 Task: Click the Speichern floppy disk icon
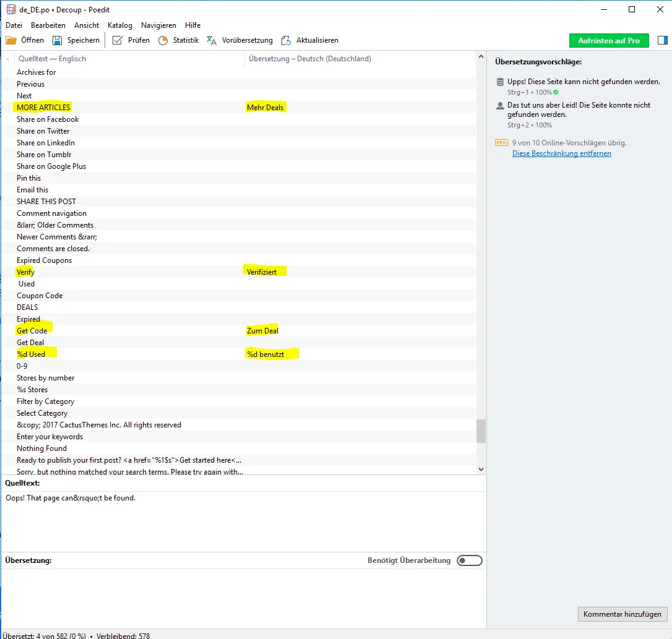[x=57, y=40]
